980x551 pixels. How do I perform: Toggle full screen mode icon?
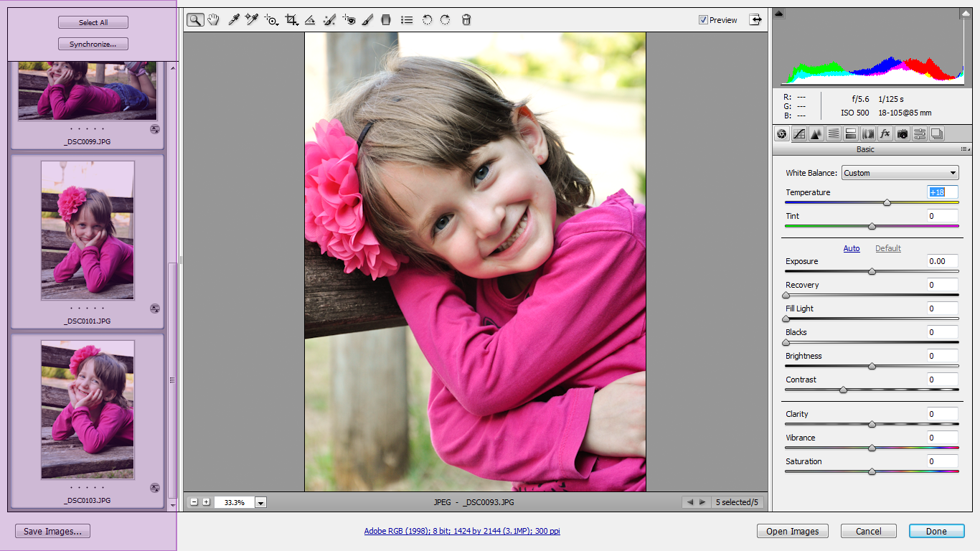point(755,20)
